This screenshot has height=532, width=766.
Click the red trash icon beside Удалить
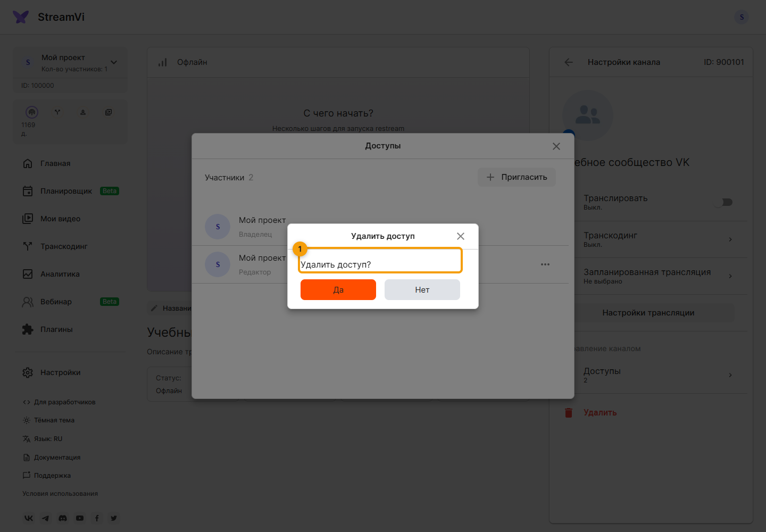point(569,413)
